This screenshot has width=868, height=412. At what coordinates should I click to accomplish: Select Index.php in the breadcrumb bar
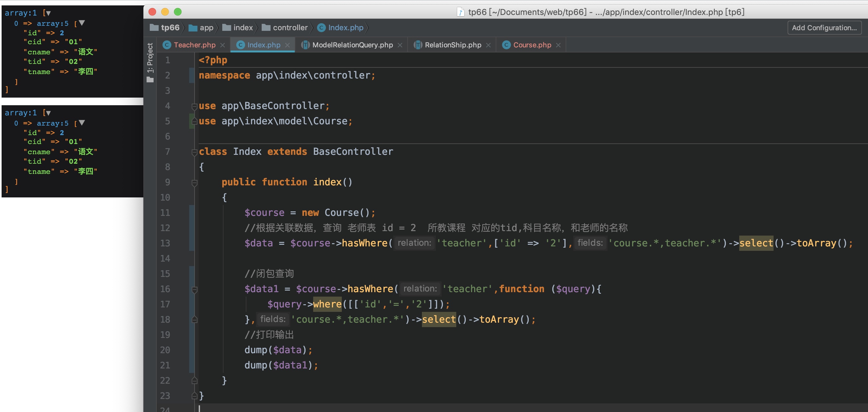click(x=346, y=28)
